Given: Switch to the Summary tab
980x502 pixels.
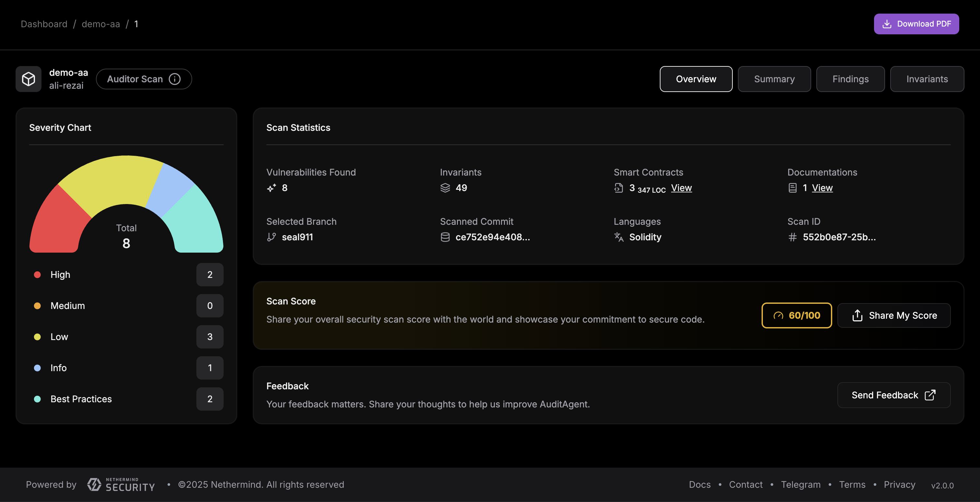Looking at the screenshot, I should [774, 79].
